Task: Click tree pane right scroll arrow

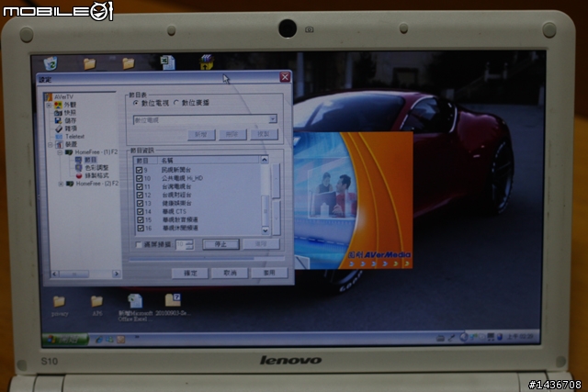Action: [x=117, y=274]
